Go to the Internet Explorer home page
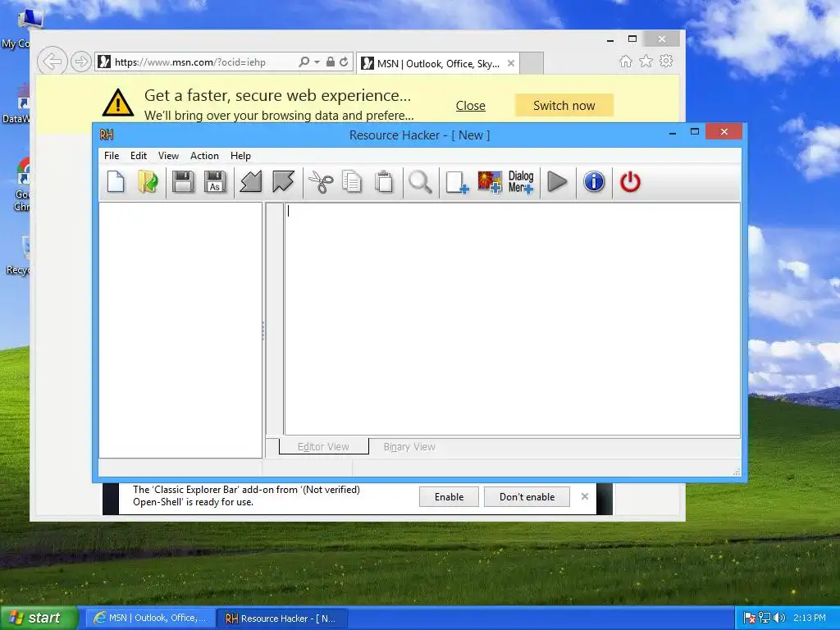 coord(626,61)
